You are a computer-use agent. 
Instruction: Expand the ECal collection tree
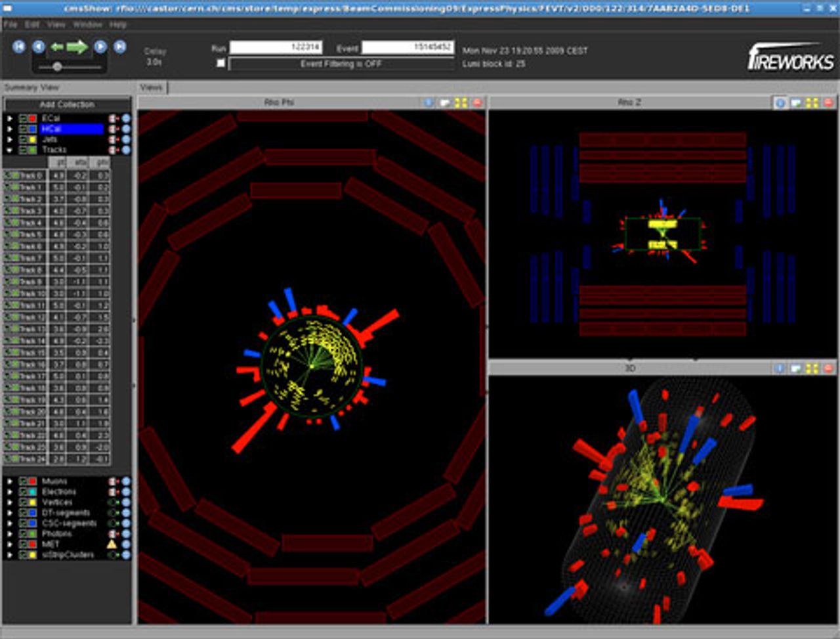pyautogui.click(x=10, y=118)
